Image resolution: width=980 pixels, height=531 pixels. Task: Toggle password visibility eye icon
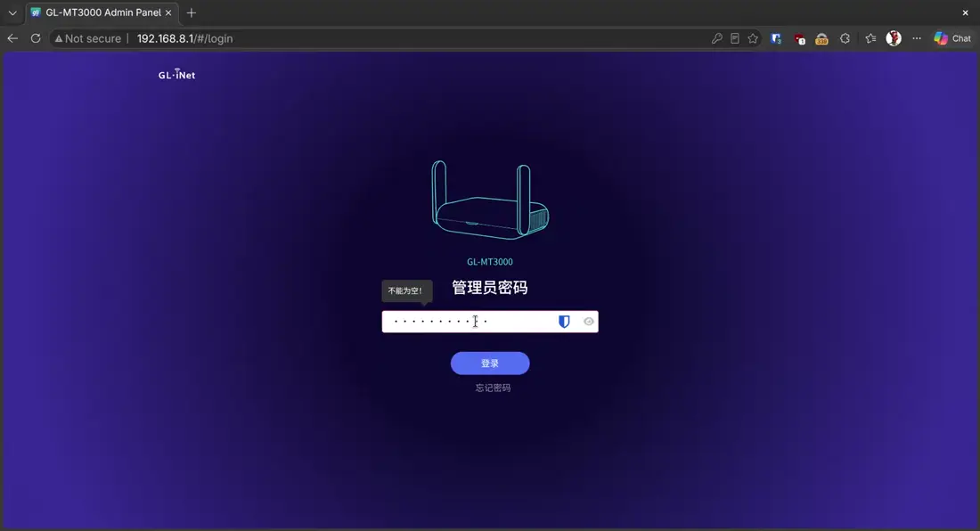(588, 322)
